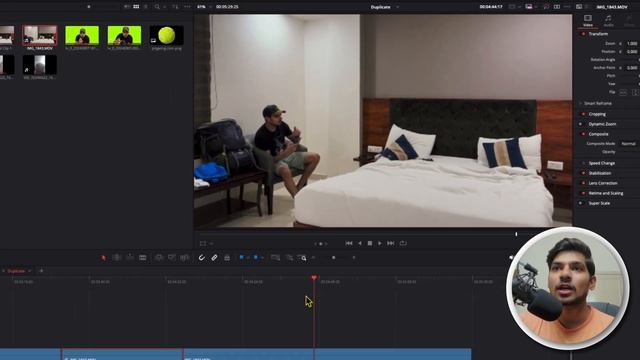
Task: Open the media pool search magnifier
Action: click(x=157, y=7)
